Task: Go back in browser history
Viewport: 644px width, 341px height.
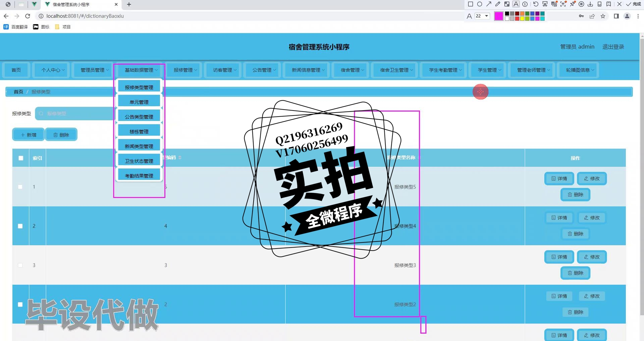Action: click(6, 16)
